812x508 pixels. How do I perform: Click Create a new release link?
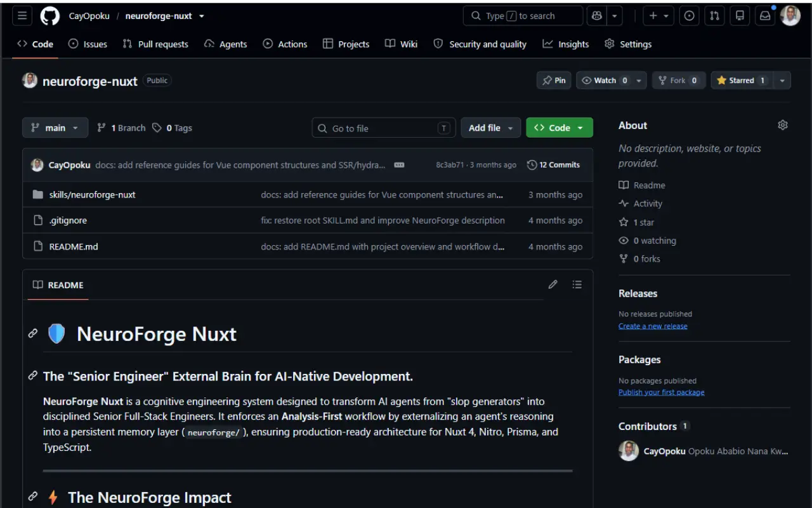tap(653, 326)
